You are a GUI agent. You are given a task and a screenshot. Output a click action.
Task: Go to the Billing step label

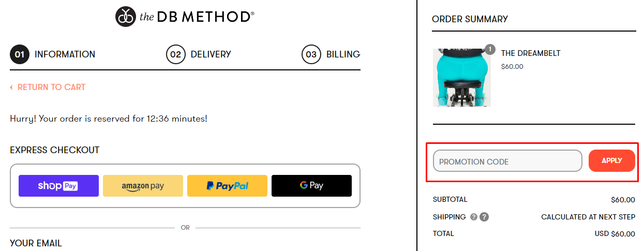click(343, 54)
